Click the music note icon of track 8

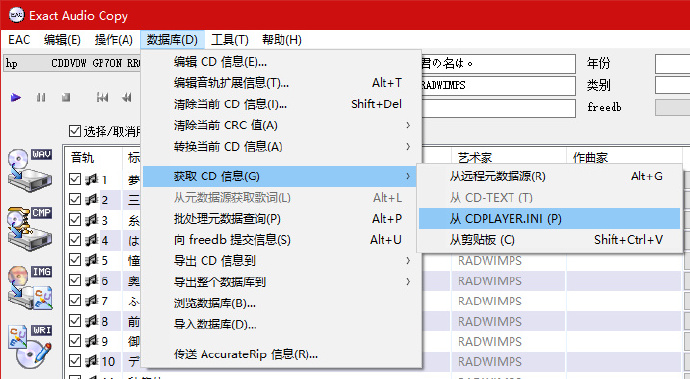pyautogui.click(x=92, y=321)
